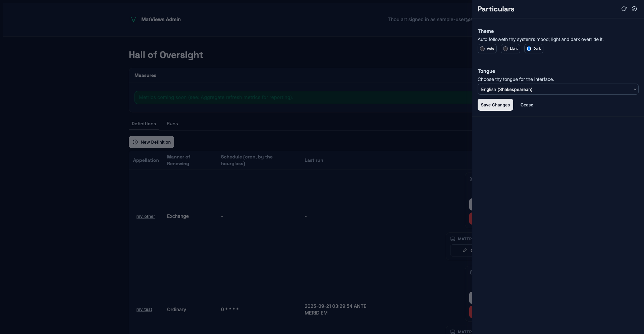Select the Auto theme radio button
The width and height of the screenshot is (644, 334).
point(482,49)
